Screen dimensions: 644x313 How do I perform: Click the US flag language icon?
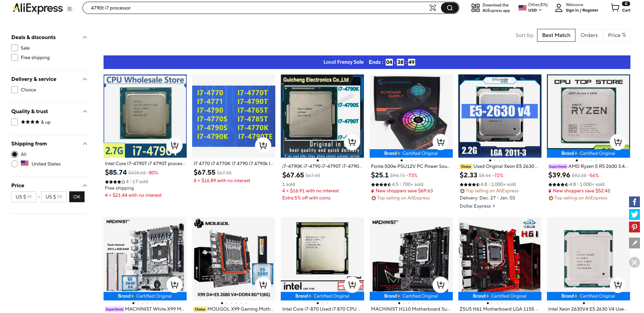tap(522, 7)
